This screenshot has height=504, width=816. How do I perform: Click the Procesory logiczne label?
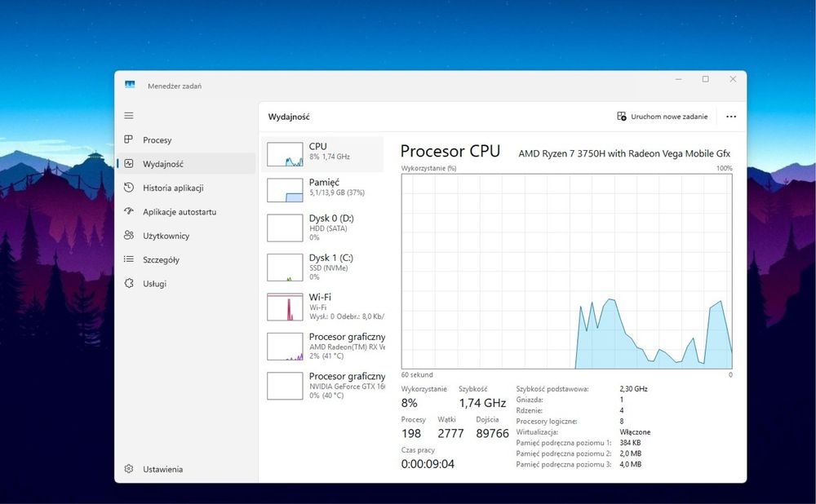coord(547,422)
